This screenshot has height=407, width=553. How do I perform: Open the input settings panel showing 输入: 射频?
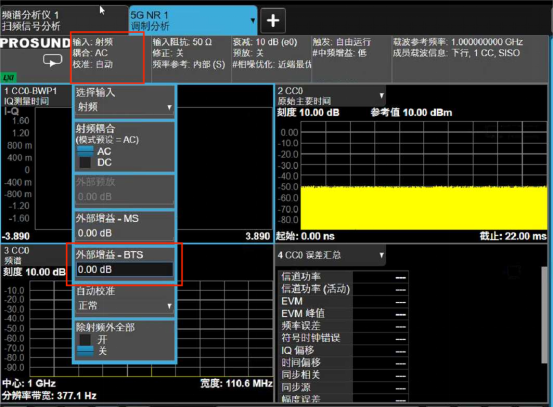tap(108, 58)
